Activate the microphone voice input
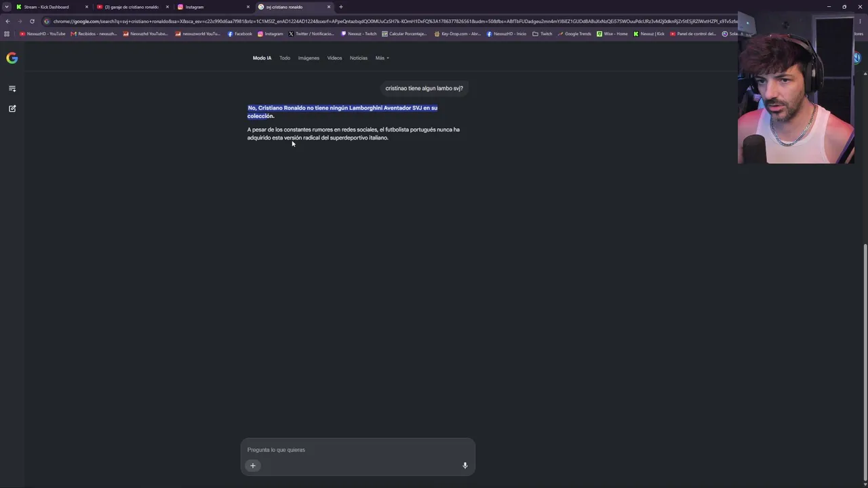This screenshot has width=868, height=488. point(465,466)
